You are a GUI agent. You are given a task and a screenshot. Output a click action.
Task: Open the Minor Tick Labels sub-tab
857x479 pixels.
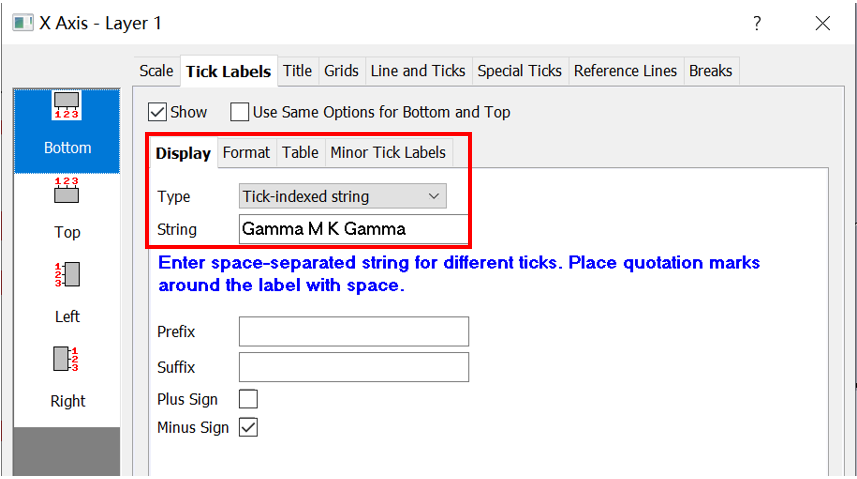tap(388, 153)
